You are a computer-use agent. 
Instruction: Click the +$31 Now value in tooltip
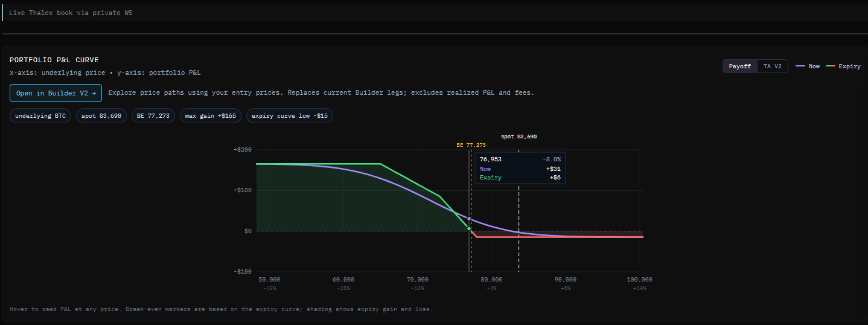[x=555, y=169]
